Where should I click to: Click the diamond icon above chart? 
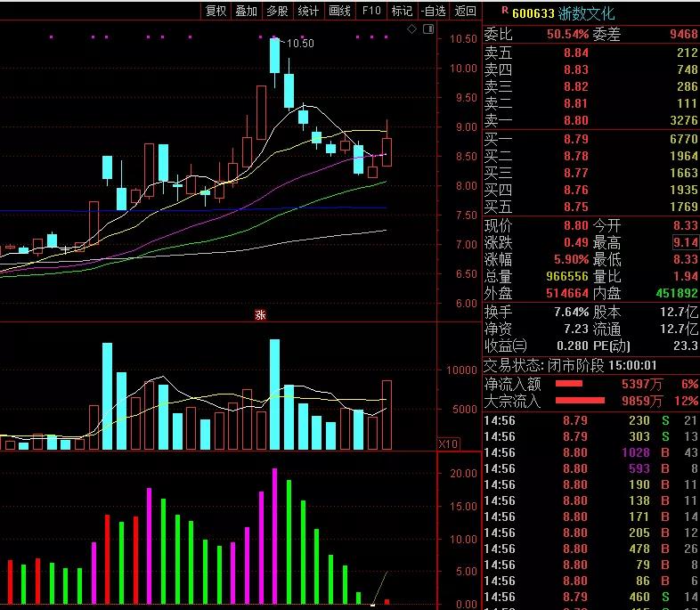(x=412, y=29)
